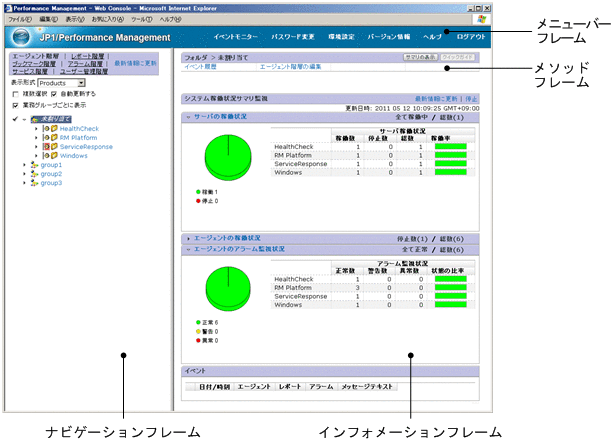
Task: Switch to the アラーム階層 tab
Action: (85, 64)
